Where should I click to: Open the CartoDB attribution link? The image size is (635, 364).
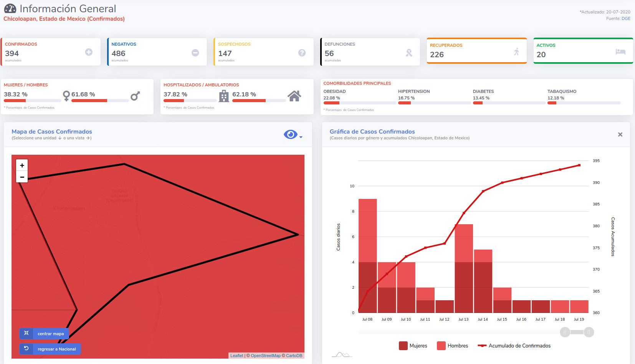point(294,356)
